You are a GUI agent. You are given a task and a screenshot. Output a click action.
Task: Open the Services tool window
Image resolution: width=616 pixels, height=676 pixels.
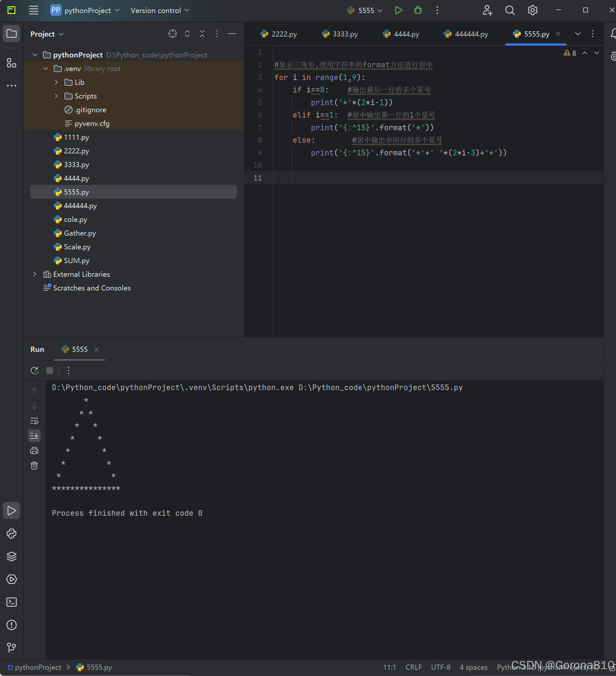[x=11, y=579]
